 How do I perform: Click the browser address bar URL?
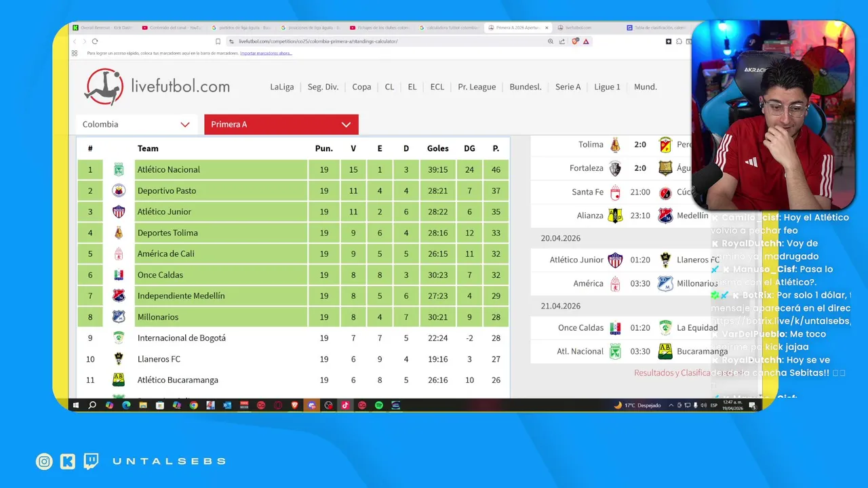click(317, 41)
